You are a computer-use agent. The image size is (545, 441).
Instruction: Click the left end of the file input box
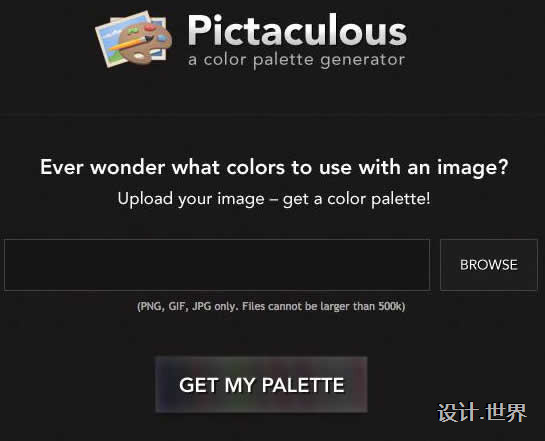pyautogui.click(x=21, y=265)
